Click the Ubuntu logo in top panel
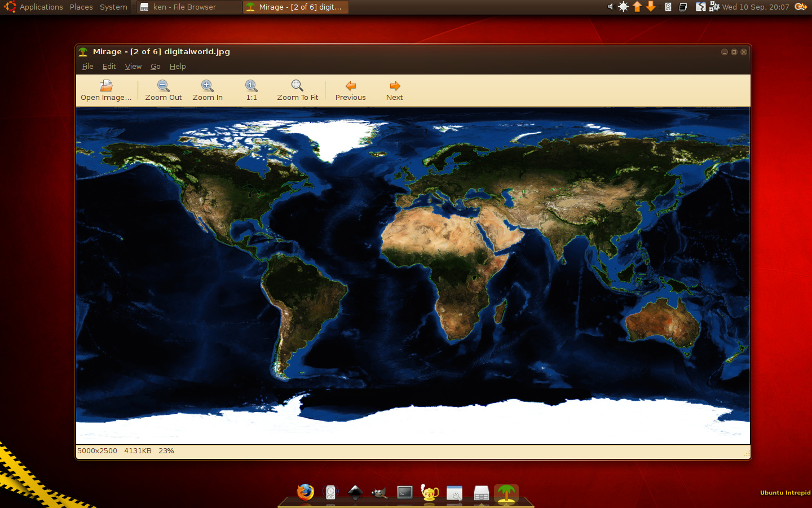Viewport: 812px width, 508px height. pos(10,7)
